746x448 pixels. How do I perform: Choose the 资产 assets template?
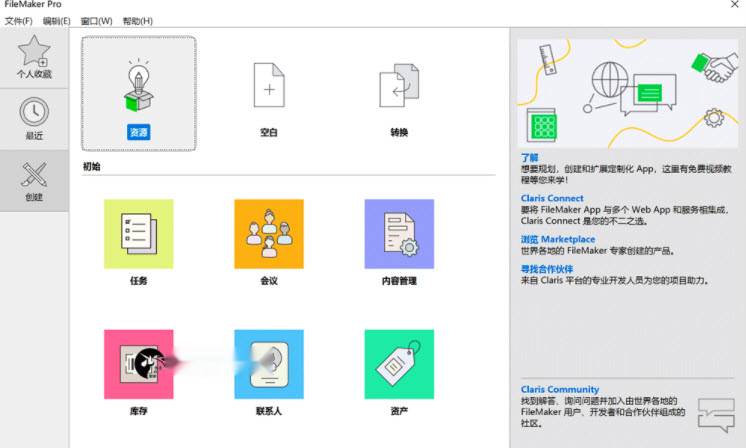(x=399, y=364)
